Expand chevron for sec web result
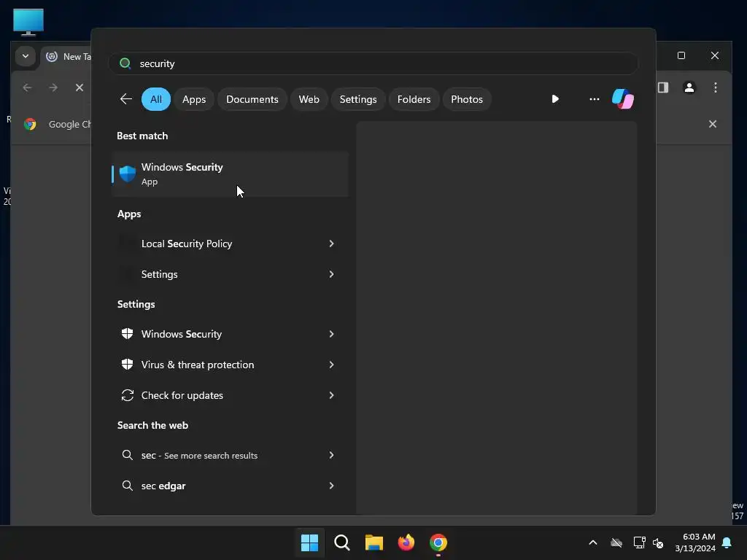The width and height of the screenshot is (747, 560). point(332,455)
